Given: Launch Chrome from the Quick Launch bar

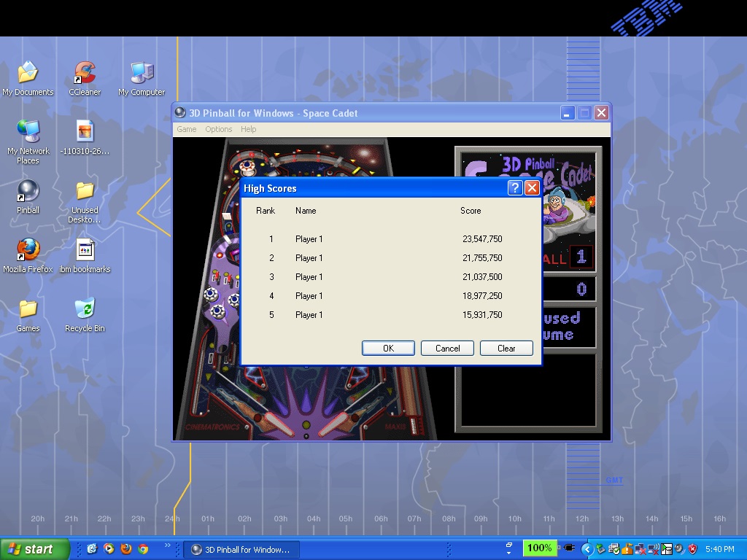Looking at the screenshot, I should pyautogui.click(x=143, y=549).
